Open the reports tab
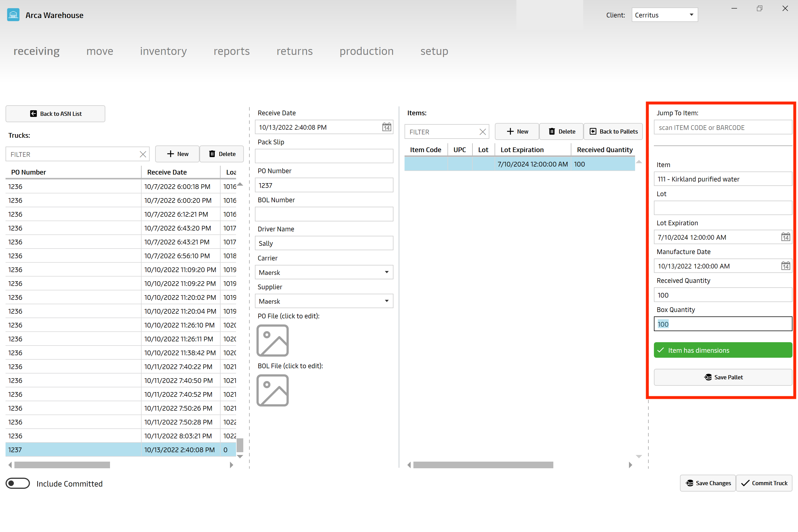The width and height of the screenshot is (798, 532). pos(232,51)
